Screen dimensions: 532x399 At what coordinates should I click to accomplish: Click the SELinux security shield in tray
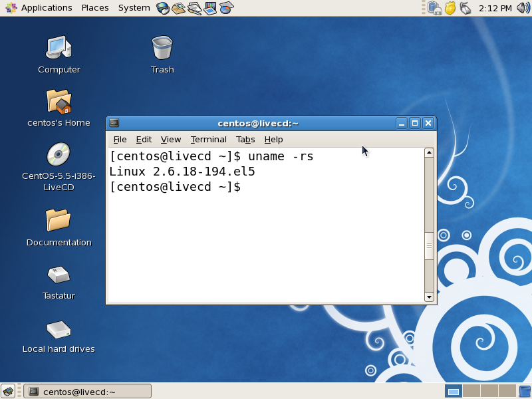pyautogui.click(x=451, y=7)
